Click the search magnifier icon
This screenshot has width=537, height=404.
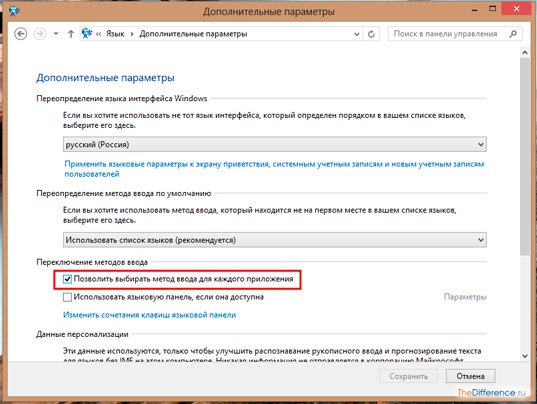513,34
